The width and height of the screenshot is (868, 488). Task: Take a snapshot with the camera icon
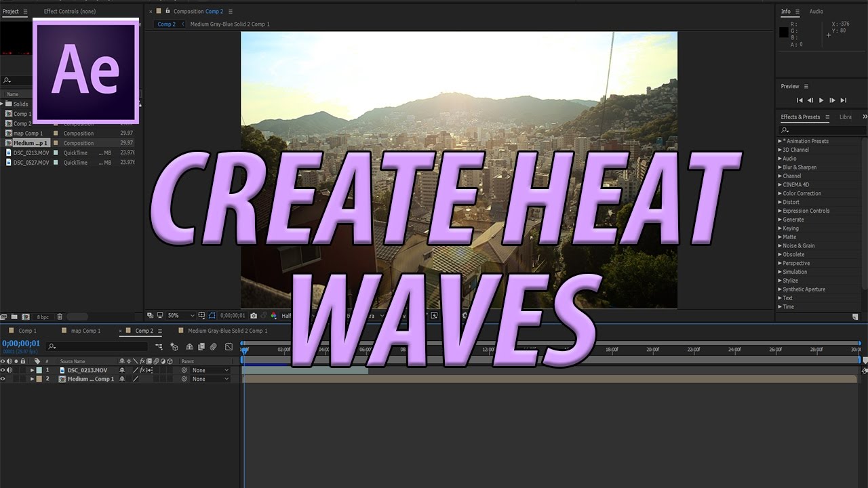(254, 315)
